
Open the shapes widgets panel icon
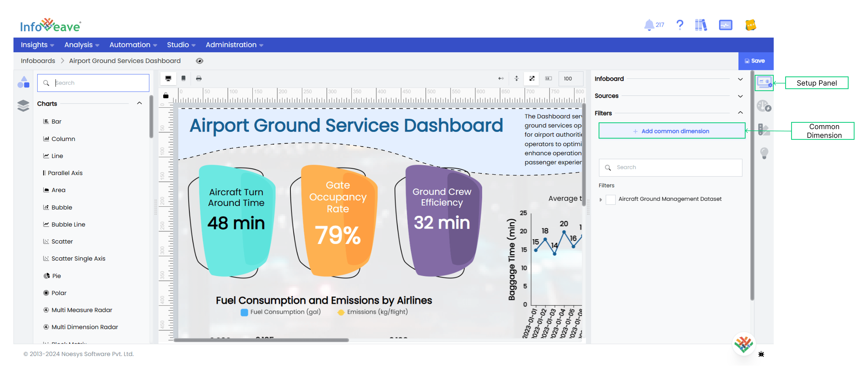[x=23, y=82]
